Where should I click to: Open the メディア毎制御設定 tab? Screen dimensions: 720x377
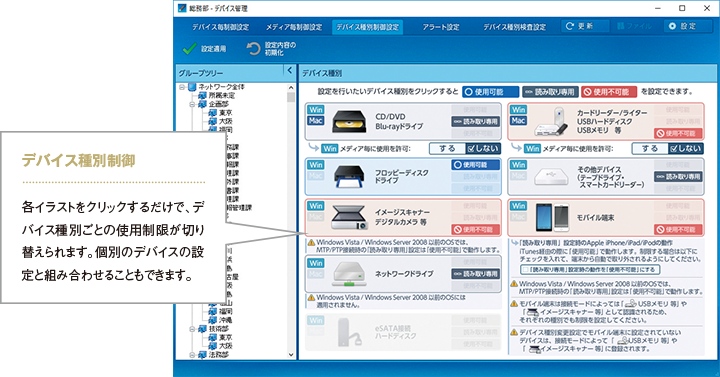[294, 27]
